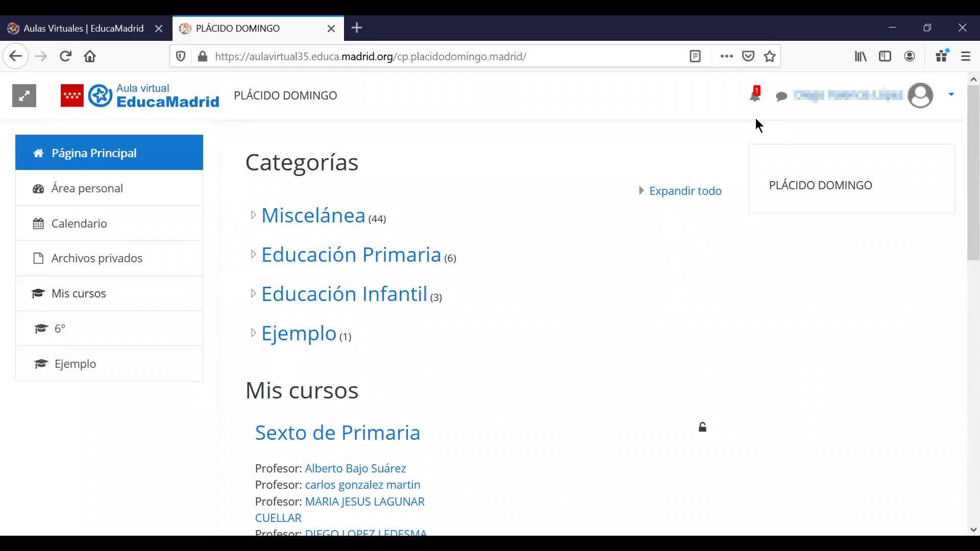The height and width of the screenshot is (551, 980).
Task: Switch to Aulas Virtuales EducaMadrid tab
Action: [83, 28]
